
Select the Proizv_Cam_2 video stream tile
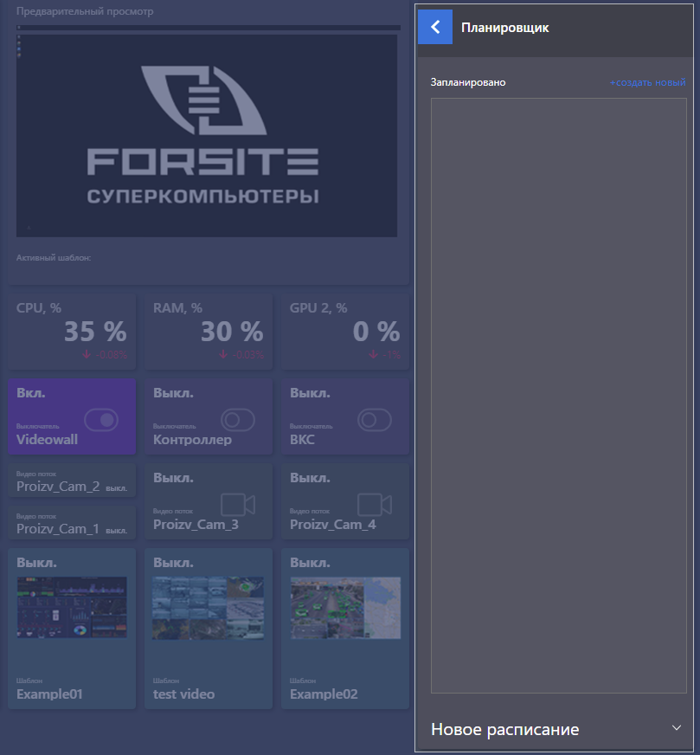pos(72,480)
